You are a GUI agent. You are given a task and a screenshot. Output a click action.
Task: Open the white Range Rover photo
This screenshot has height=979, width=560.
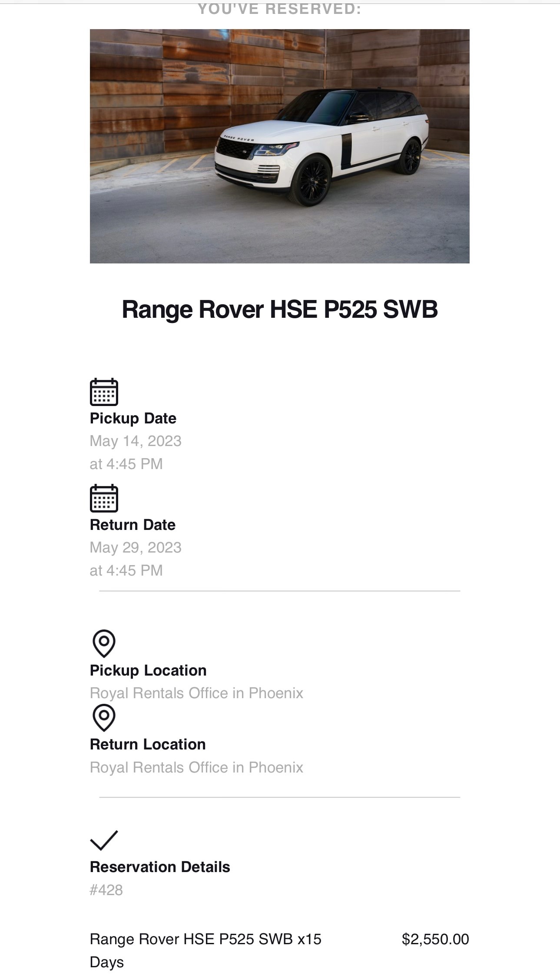[280, 146]
